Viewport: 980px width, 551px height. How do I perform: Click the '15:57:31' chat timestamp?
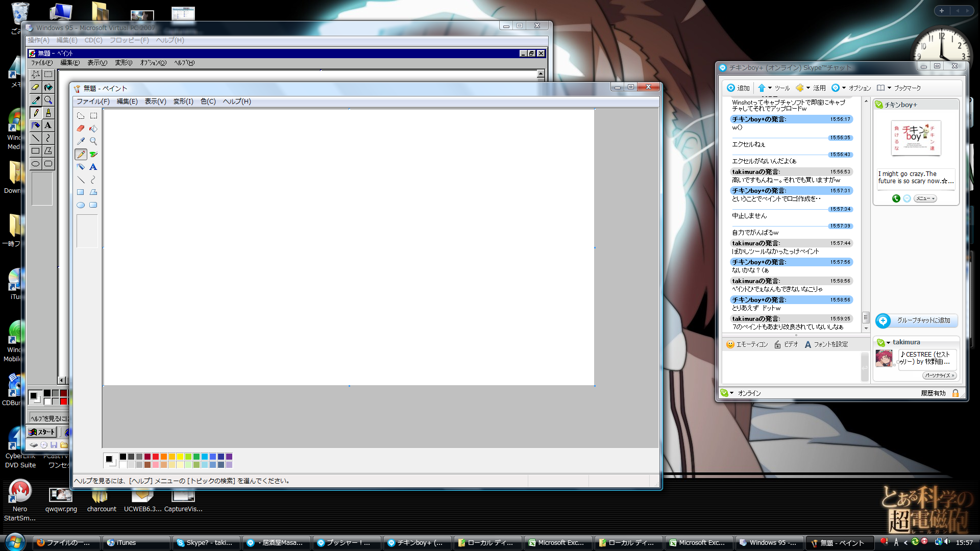[840, 191]
